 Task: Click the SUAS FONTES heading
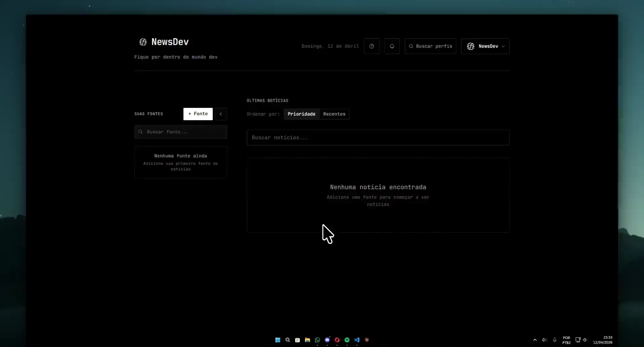tap(149, 114)
